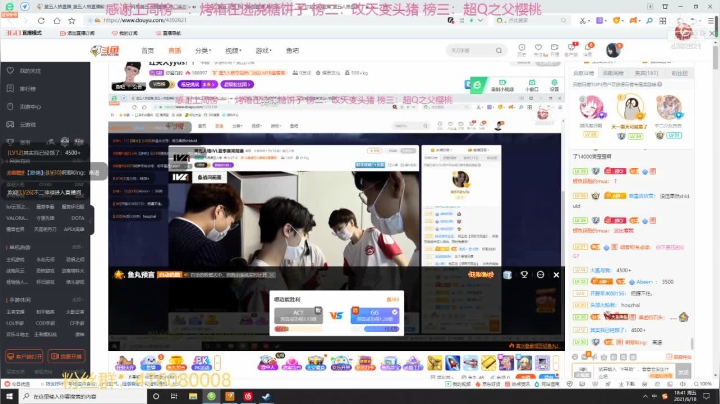This screenshot has height=404, width=720.
Task: Open the 设置 player settings icon
Action: [x=554, y=85]
